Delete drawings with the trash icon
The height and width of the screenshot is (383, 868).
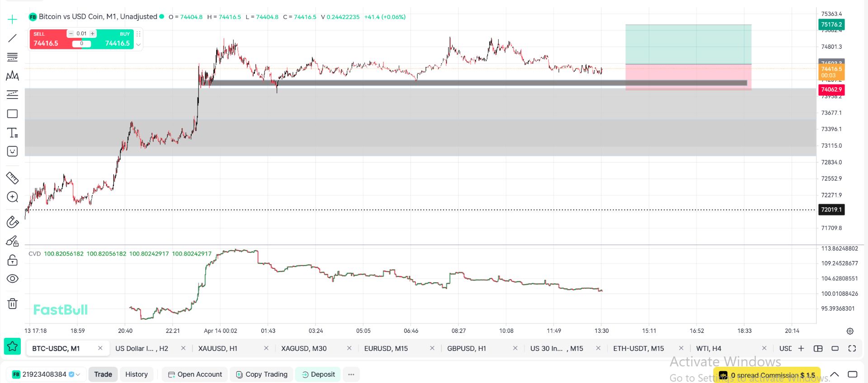click(12, 304)
